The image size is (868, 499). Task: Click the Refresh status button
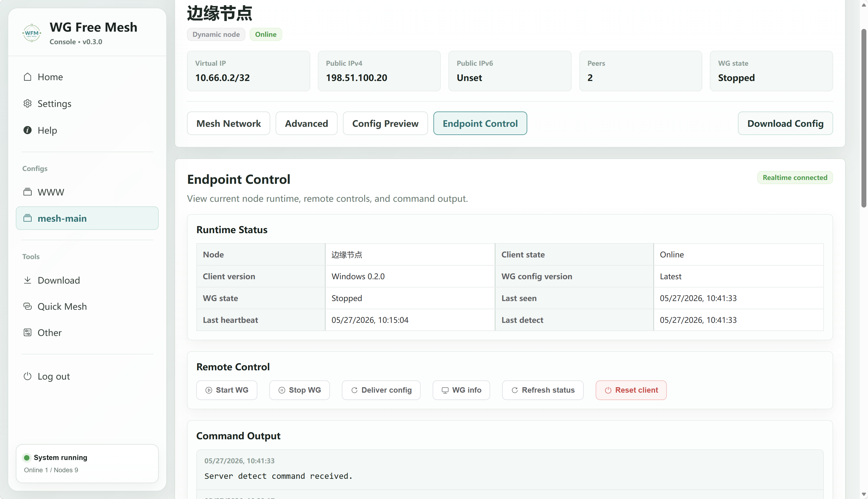pos(542,390)
